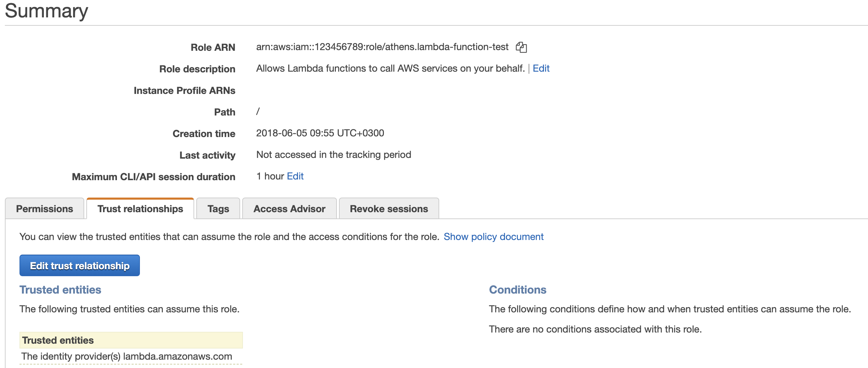
Task: Open the Access Advisor tab
Action: pos(289,209)
